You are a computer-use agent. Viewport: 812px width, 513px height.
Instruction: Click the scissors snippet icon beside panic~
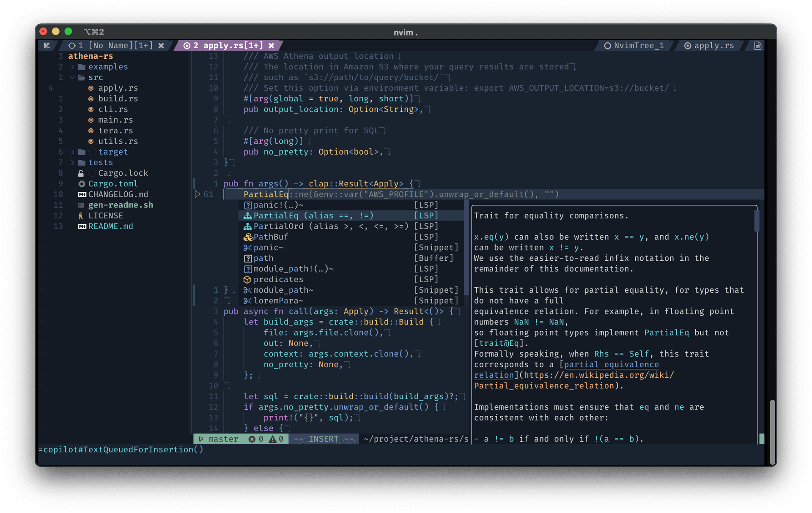[247, 248]
